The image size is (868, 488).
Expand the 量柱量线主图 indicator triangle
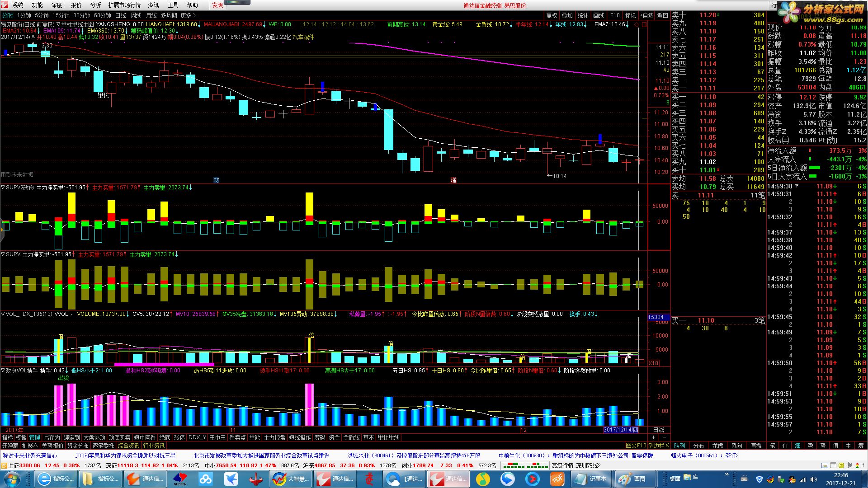58,24
